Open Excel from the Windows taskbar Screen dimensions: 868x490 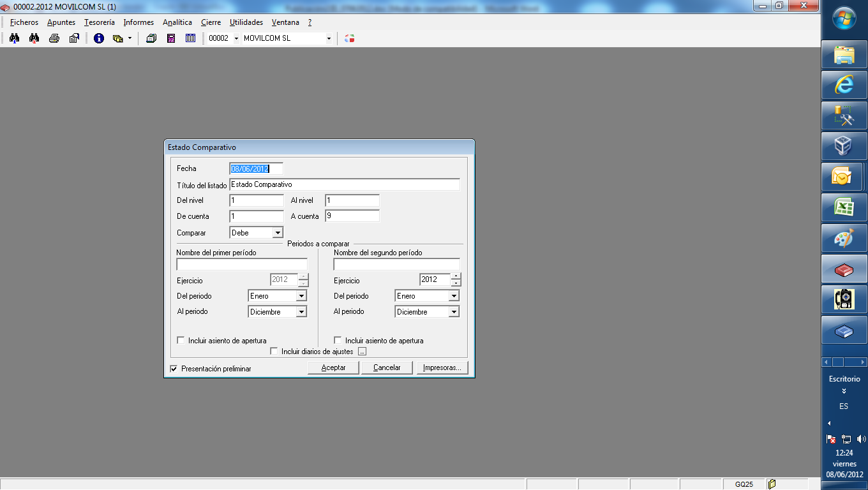[844, 208]
